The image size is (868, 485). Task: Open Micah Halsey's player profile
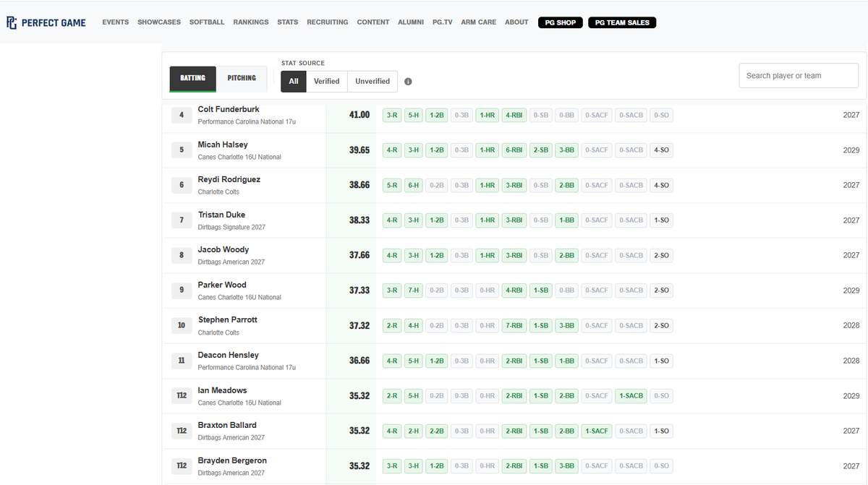tap(223, 145)
